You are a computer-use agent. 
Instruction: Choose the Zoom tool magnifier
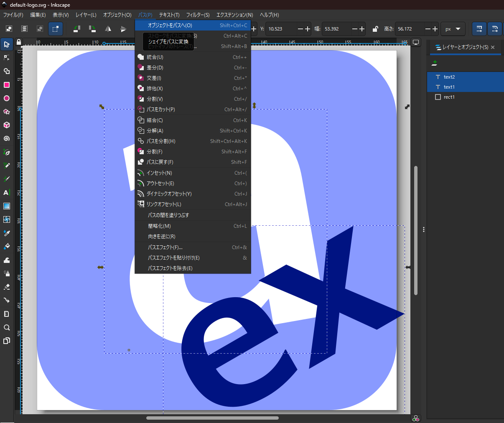(6, 328)
